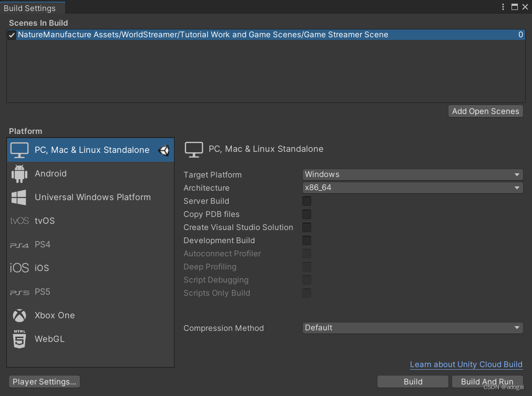Open Player Settings
Screen dimensions: 532x396
(45, 382)
